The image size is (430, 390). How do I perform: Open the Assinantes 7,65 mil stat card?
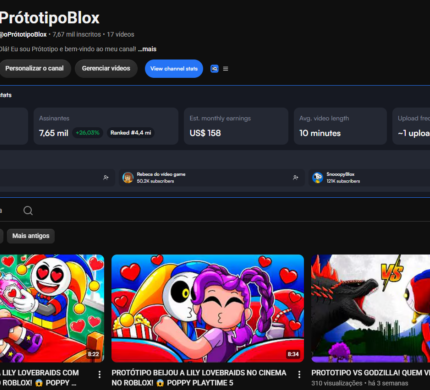106,126
